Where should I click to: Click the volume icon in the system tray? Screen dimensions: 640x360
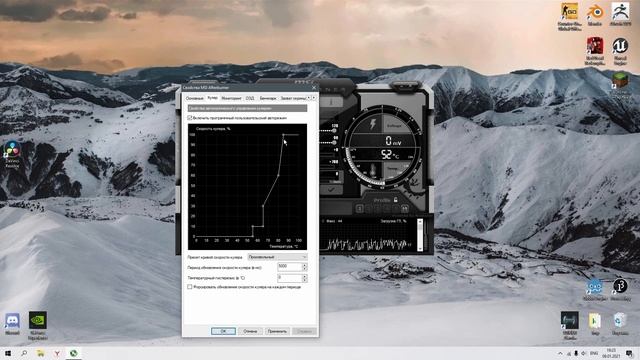coord(584,353)
